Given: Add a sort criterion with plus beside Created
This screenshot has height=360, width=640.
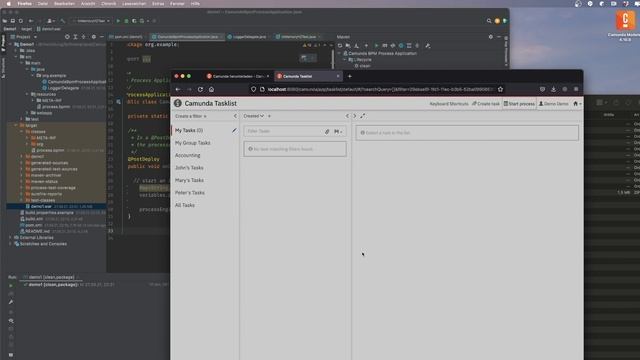Looking at the screenshot, I should click(269, 116).
